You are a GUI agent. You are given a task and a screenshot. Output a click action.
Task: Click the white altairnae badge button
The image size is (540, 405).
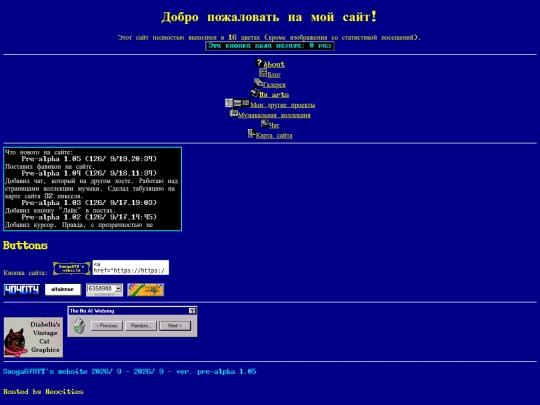click(x=63, y=290)
